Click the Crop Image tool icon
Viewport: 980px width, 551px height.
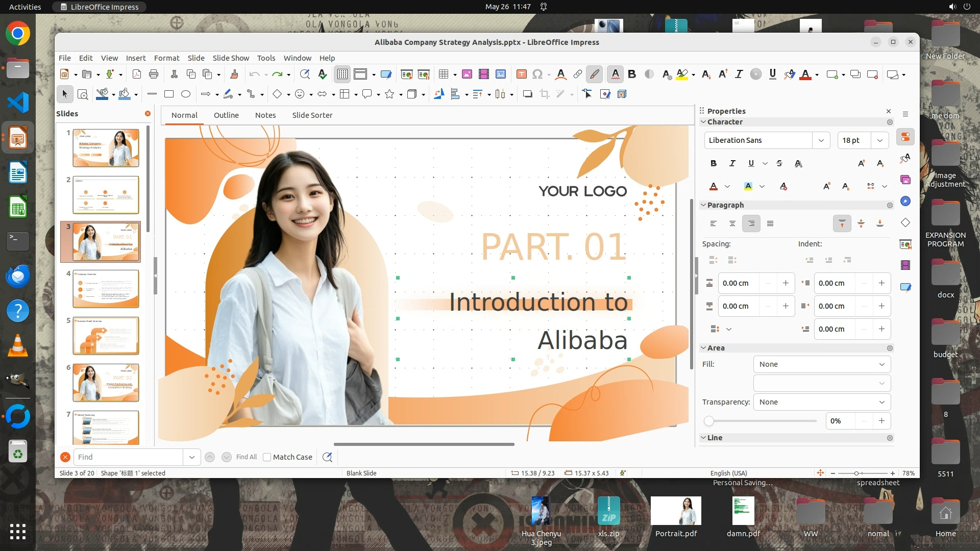[545, 94]
